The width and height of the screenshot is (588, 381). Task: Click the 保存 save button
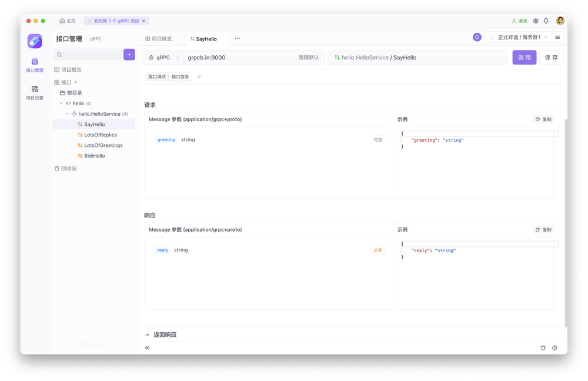tap(551, 58)
